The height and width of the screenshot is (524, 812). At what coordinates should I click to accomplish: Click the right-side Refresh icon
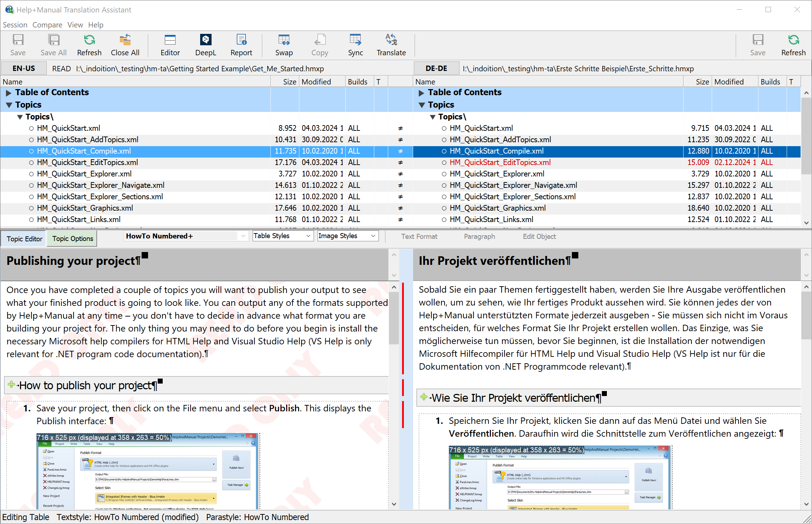793,45
